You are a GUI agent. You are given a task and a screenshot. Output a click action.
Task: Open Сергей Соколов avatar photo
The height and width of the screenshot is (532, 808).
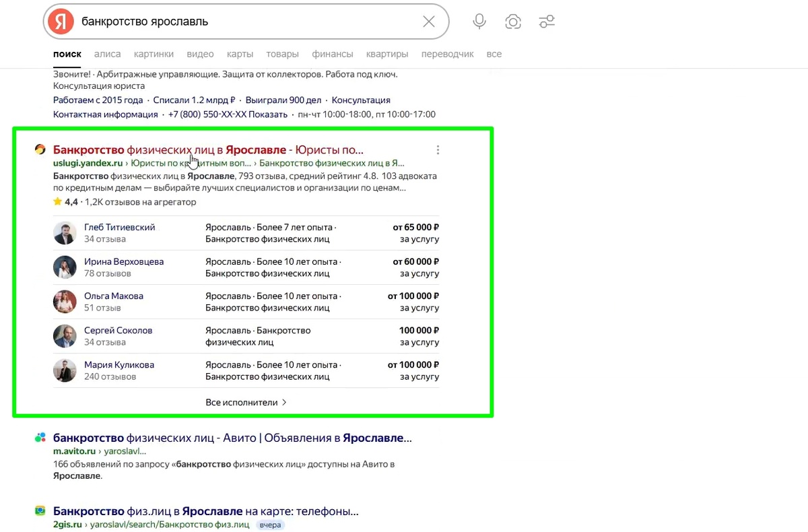pyautogui.click(x=65, y=336)
